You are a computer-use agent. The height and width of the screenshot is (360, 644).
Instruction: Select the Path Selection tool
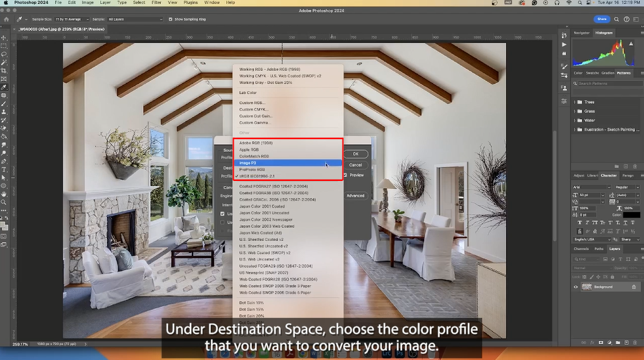tap(4, 178)
